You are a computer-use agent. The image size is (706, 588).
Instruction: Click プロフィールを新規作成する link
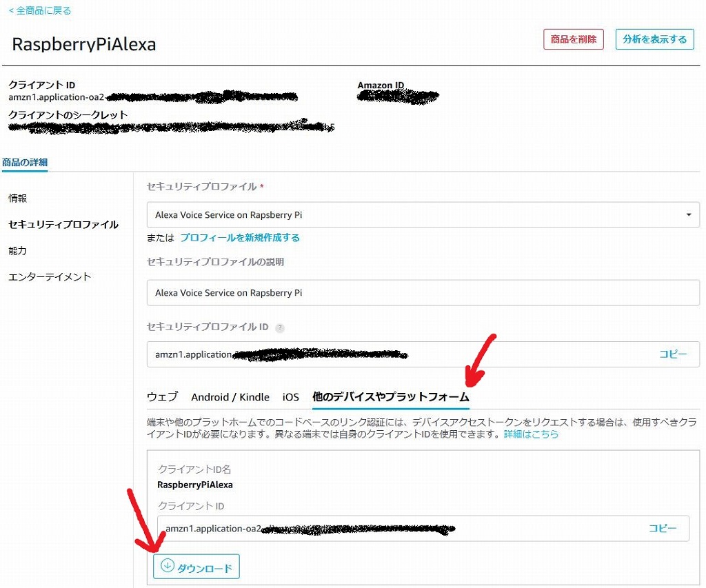(x=240, y=238)
